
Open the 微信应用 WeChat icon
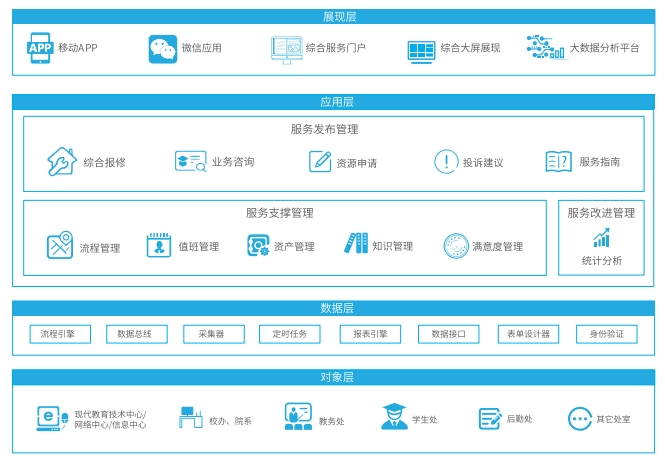[x=162, y=49]
